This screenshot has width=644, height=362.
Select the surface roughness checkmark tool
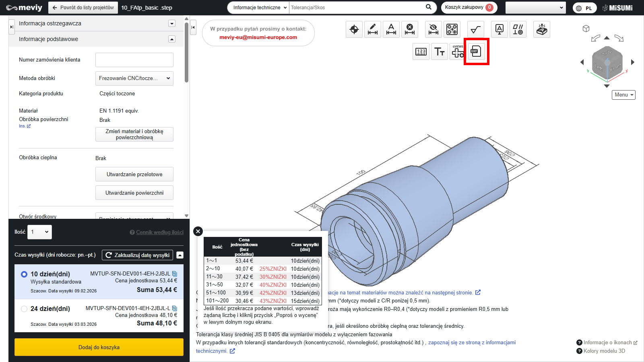point(475,29)
